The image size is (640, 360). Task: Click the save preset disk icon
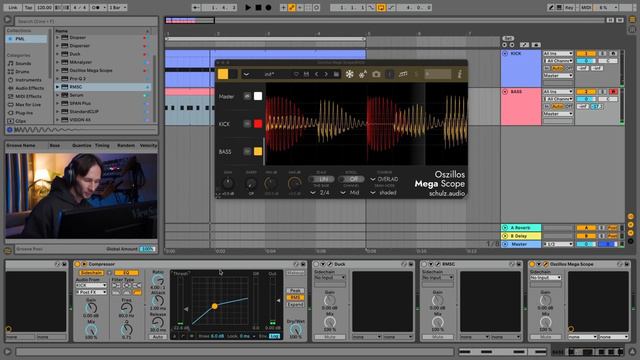click(x=306, y=74)
